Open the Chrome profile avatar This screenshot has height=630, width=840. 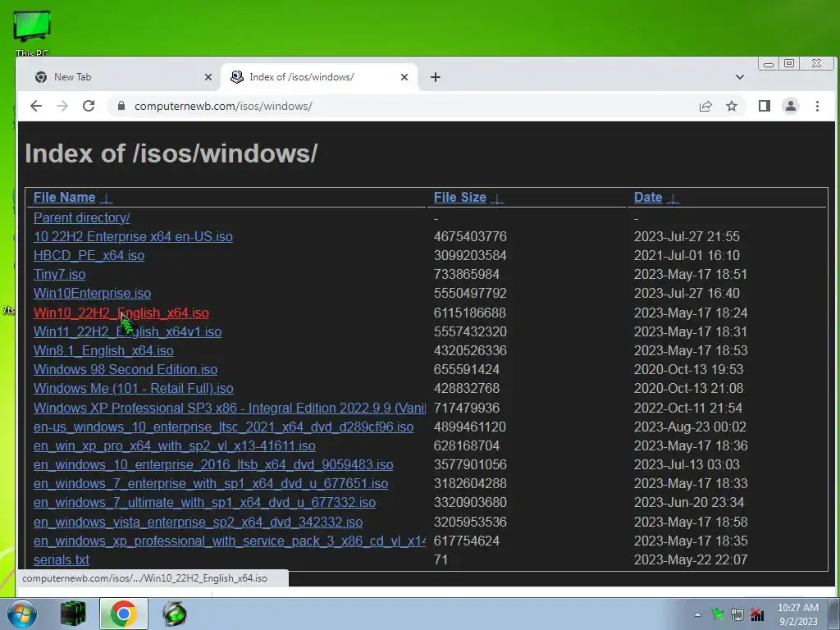click(x=791, y=106)
